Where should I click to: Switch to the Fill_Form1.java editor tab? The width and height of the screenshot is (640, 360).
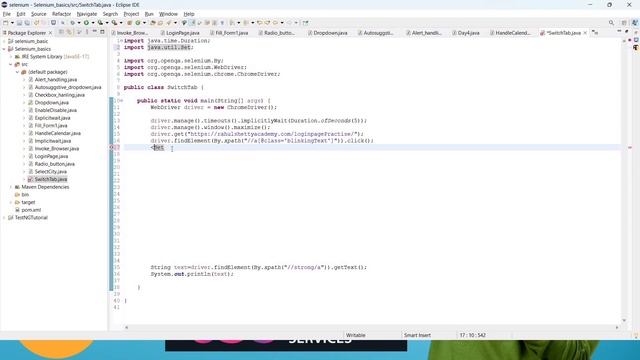point(229,33)
